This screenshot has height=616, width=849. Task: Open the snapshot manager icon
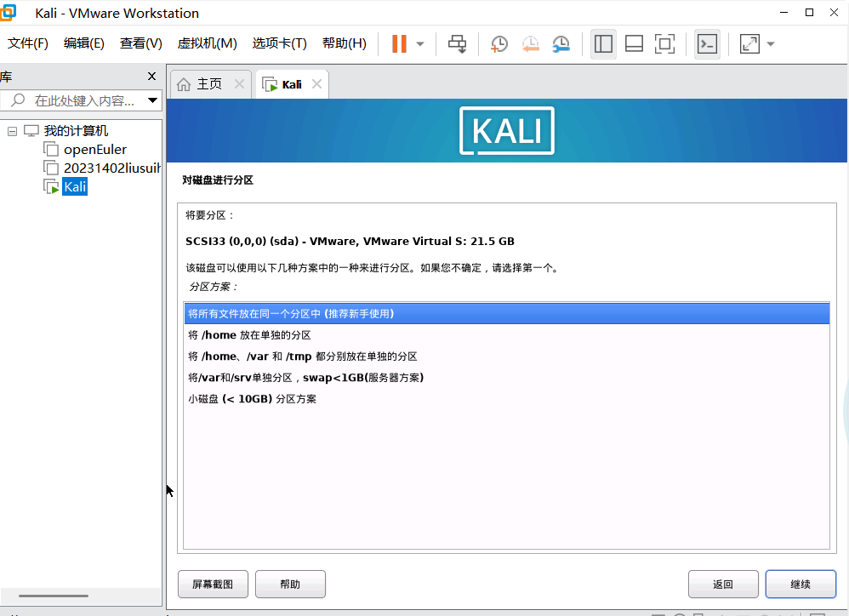561,44
